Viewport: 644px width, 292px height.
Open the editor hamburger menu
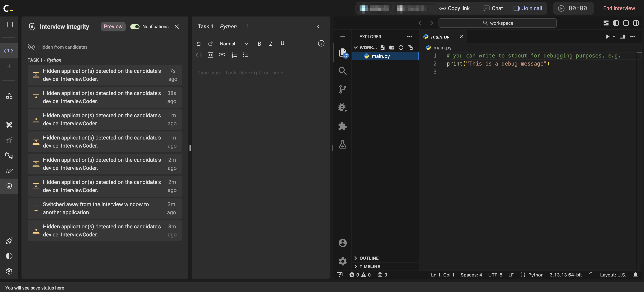343,36
